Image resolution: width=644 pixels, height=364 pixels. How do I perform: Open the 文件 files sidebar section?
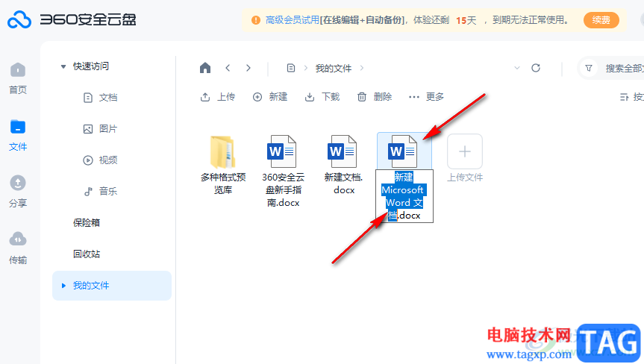click(x=18, y=136)
